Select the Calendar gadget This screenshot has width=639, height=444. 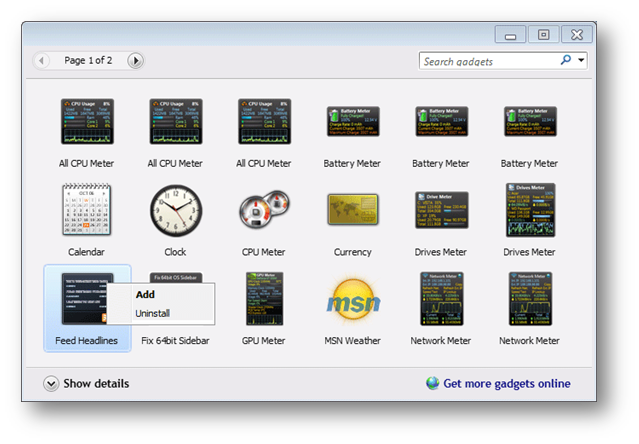pyautogui.click(x=86, y=220)
